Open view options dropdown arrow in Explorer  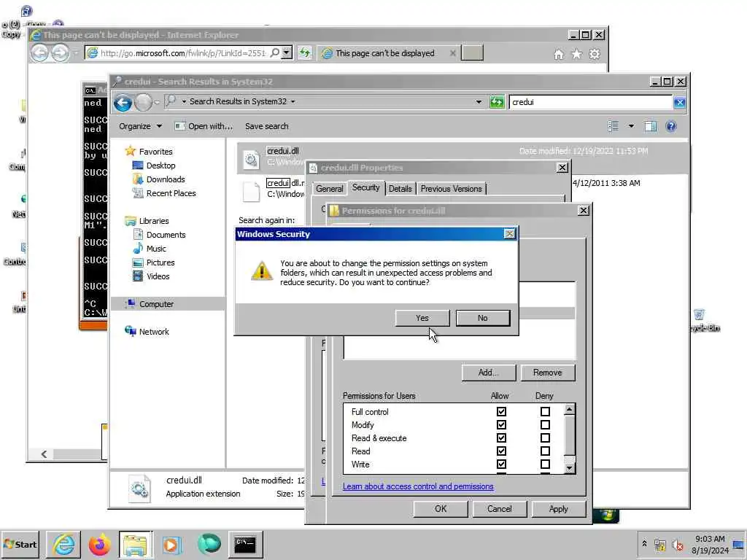(631, 126)
